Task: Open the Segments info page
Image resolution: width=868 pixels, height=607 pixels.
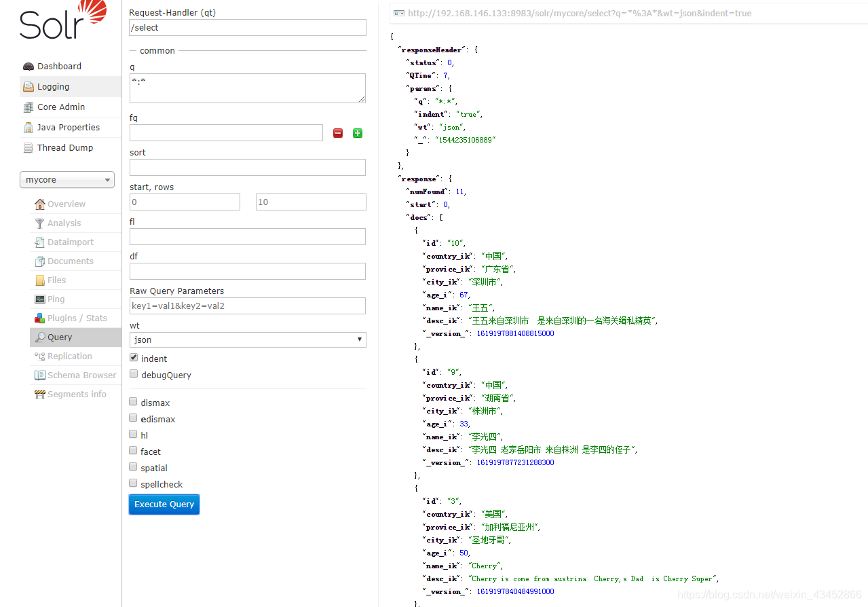Action: pyautogui.click(x=75, y=394)
